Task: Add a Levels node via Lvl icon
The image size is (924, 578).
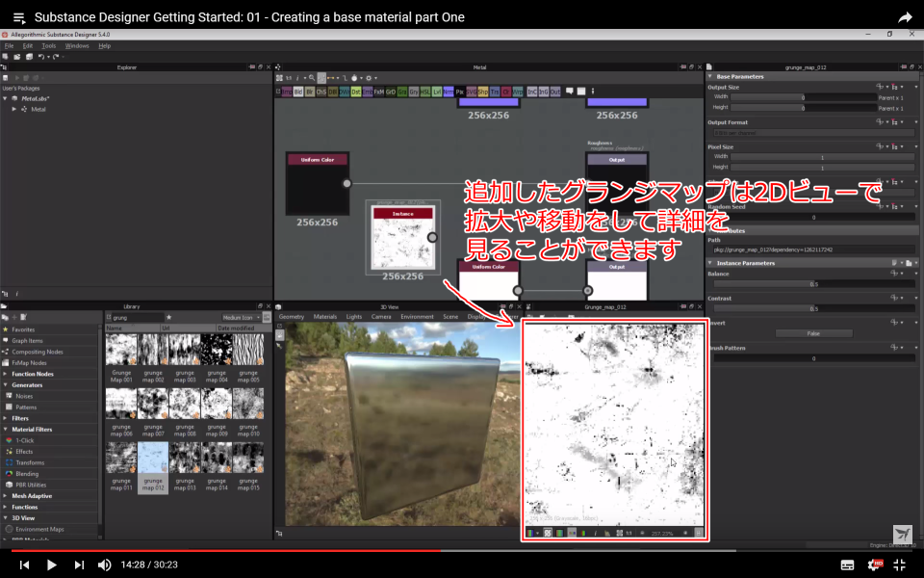Action: coord(437,92)
